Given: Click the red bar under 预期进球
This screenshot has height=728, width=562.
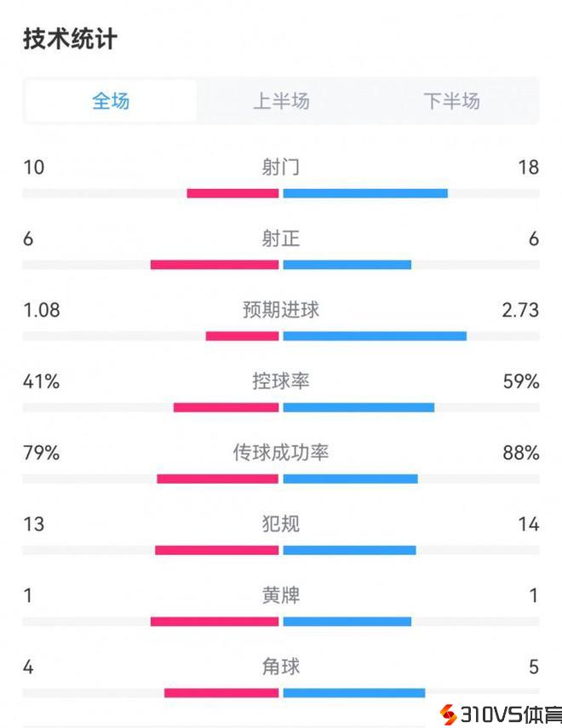Looking at the screenshot, I should point(243,335).
